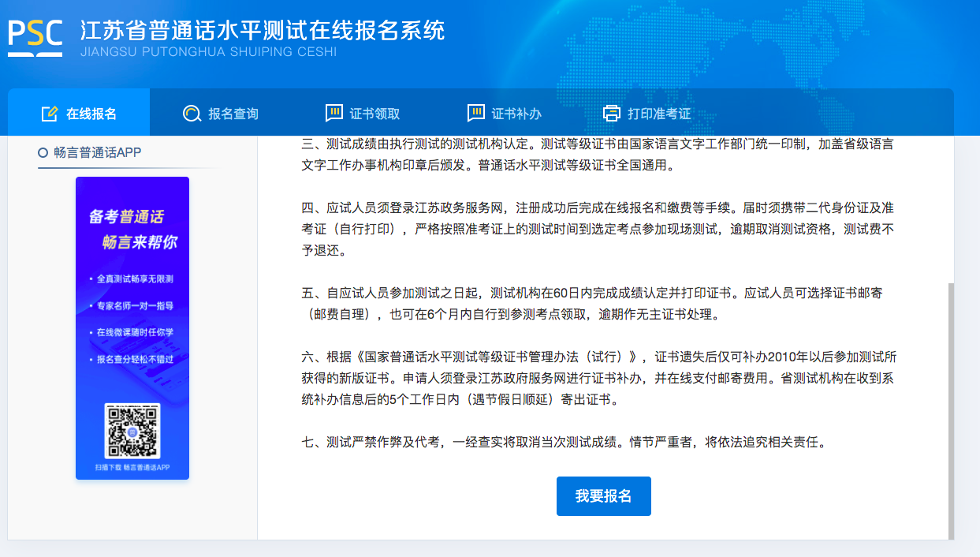Click the notice panel's vertical scrollbar

pyautogui.click(x=950, y=410)
